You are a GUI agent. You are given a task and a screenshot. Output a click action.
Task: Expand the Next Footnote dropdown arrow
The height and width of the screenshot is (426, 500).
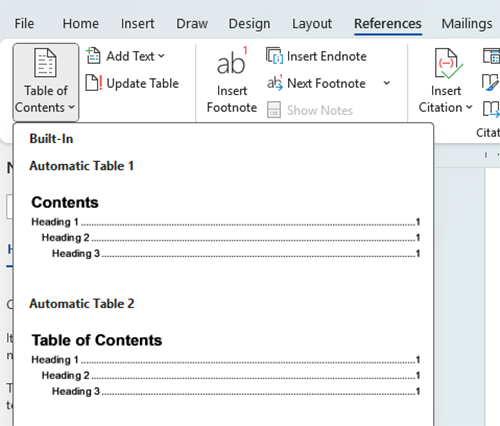pyautogui.click(x=387, y=83)
